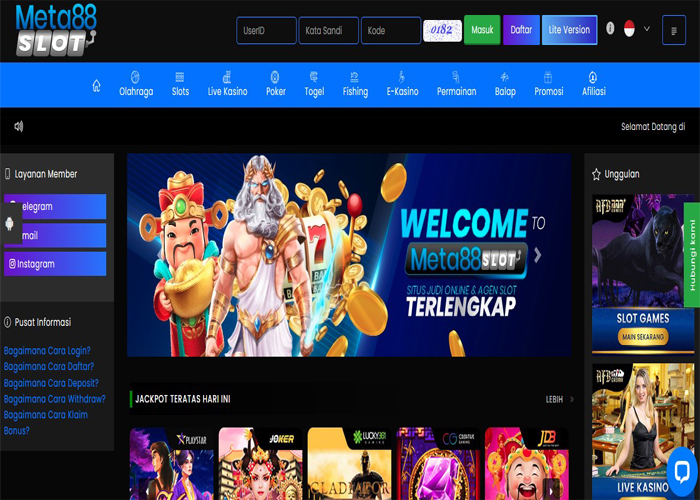Open the hamburger menu button

coord(674,30)
